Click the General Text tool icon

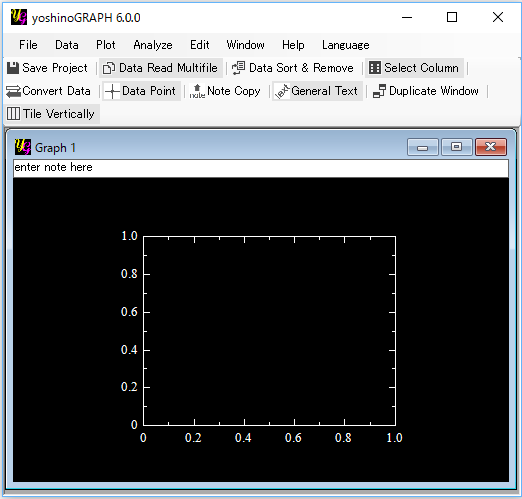pos(282,91)
